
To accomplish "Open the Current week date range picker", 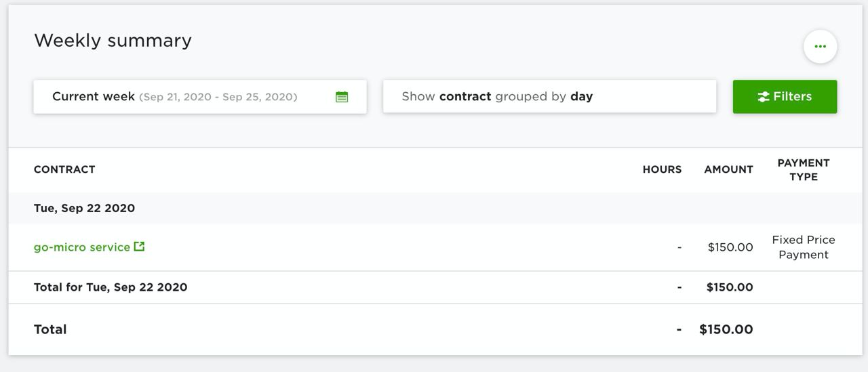I will point(200,97).
